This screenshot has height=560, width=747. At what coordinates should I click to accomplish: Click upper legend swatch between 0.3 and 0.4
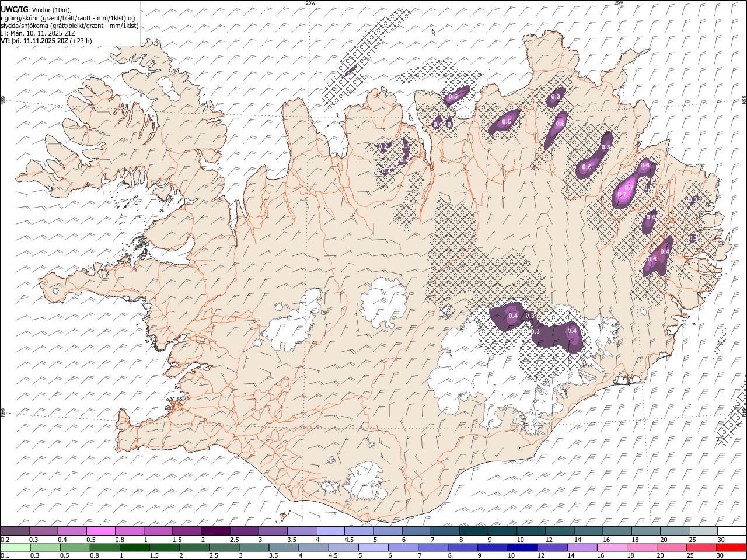pyautogui.click(x=44, y=531)
